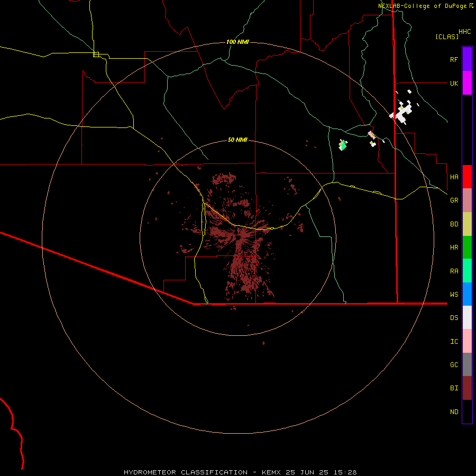Click the white DS legend swatch
This screenshot has width=476, height=476.
click(x=467, y=317)
